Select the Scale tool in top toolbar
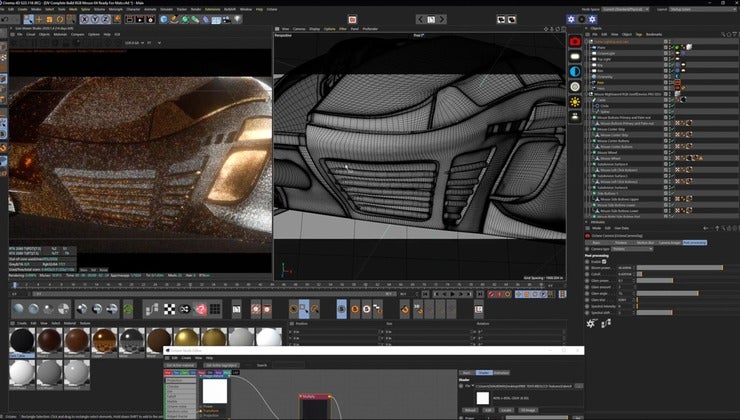This screenshot has height=420, width=740. click(x=49, y=19)
